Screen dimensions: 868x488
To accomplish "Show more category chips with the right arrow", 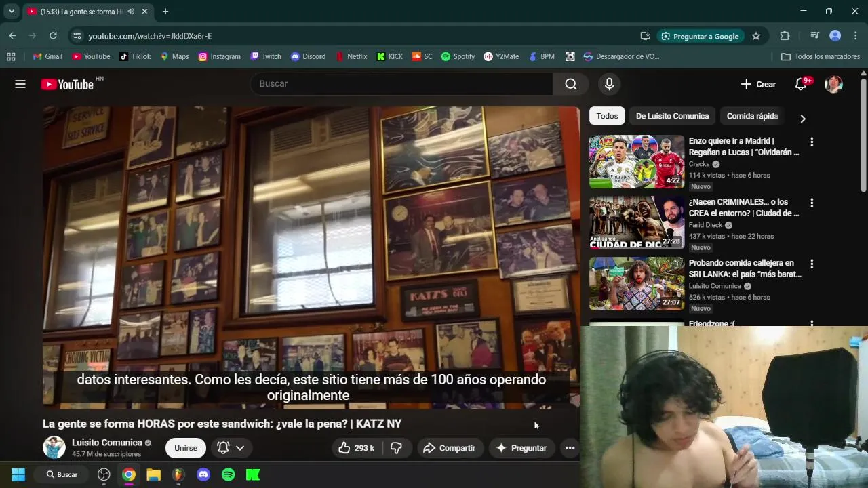I will pyautogui.click(x=802, y=119).
